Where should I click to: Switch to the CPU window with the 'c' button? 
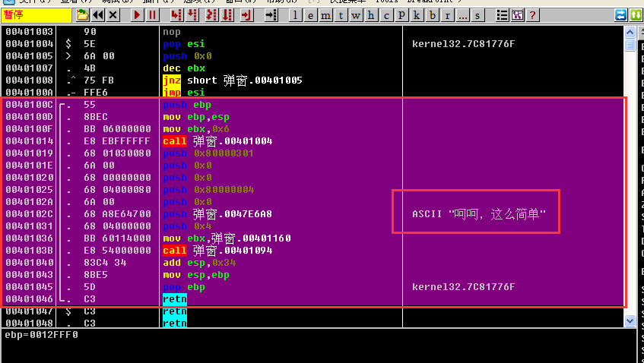click(386, 15)
